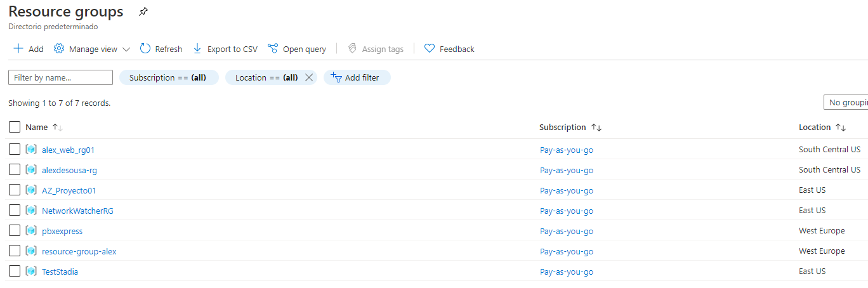
Task: Click the Feedback heart icon
Action: [x=430, y=49]
